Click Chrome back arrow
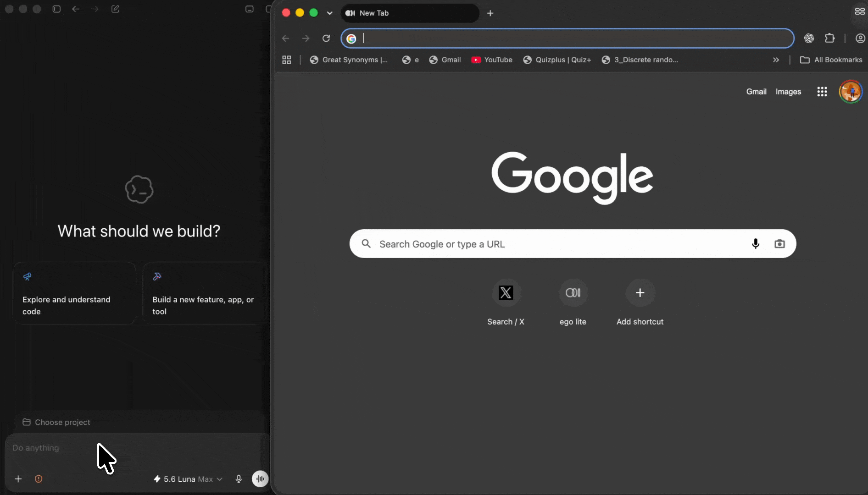Screen dimensions: 868x495 (286, 38)
